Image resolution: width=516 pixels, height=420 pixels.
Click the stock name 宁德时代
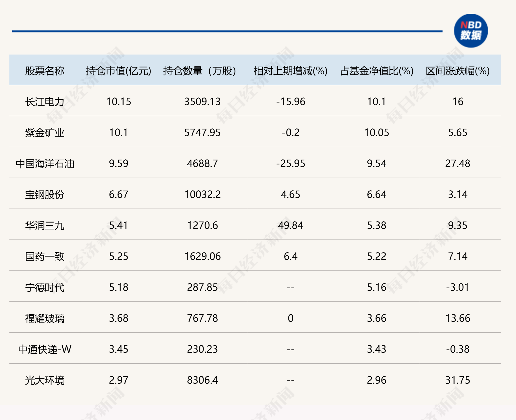[45, 287]
